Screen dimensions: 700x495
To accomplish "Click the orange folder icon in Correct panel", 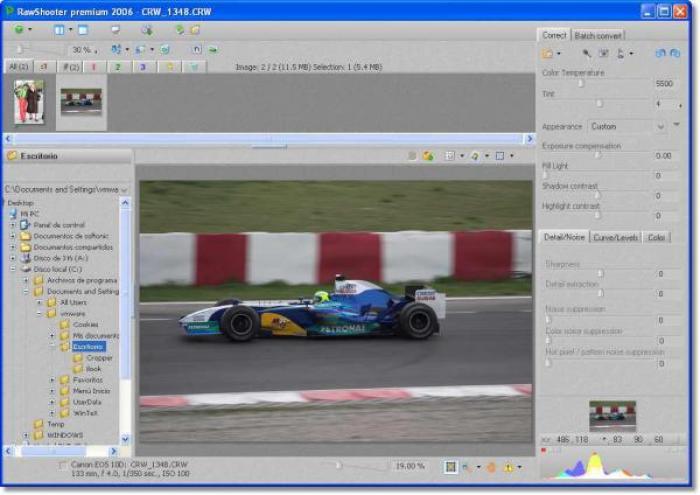I will [x=547, y=54].
